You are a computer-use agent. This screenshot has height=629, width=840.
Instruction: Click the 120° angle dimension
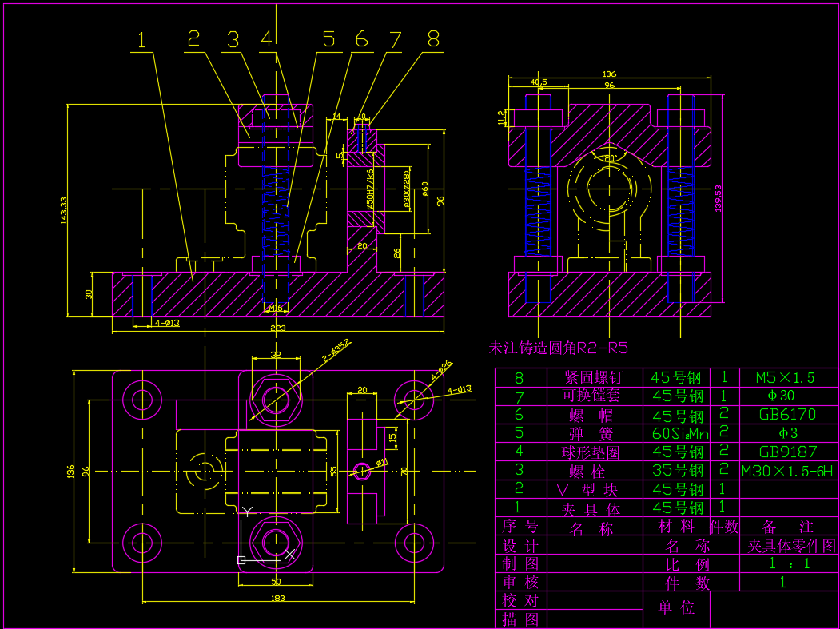pos(608,158)
